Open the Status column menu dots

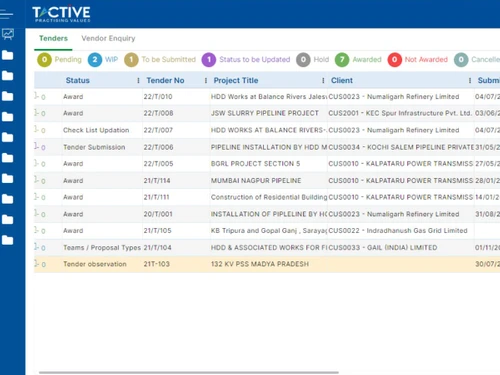click(138, 80)
